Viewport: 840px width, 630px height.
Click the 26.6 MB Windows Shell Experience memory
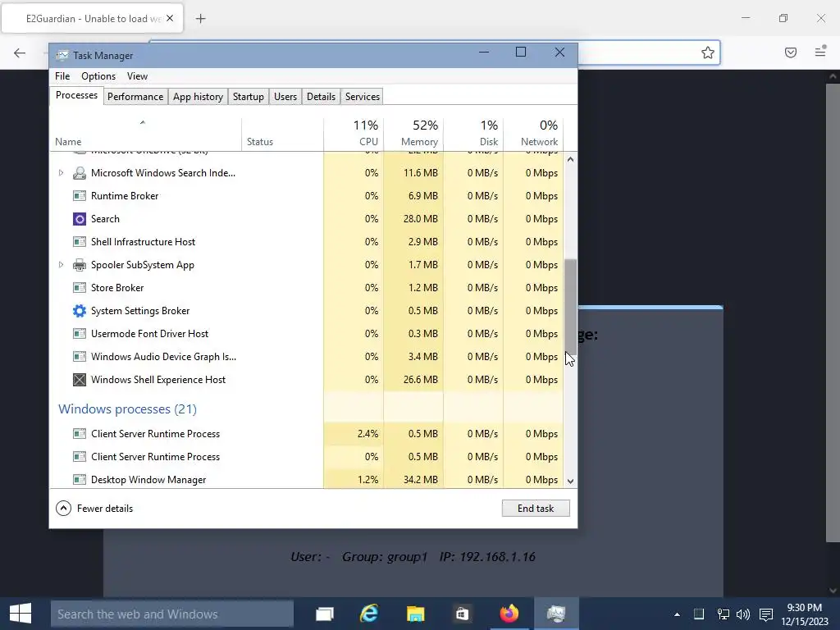(421, 380)
